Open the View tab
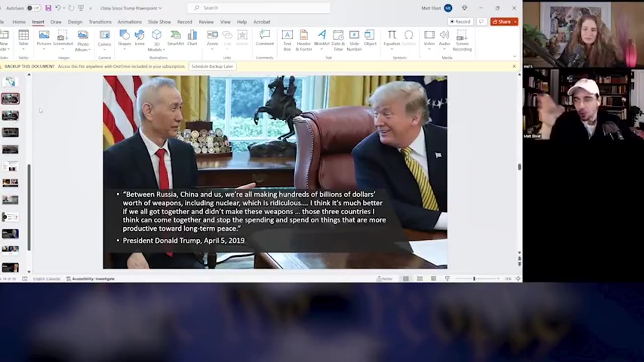644x362 pixels. (x=225, y=22)
